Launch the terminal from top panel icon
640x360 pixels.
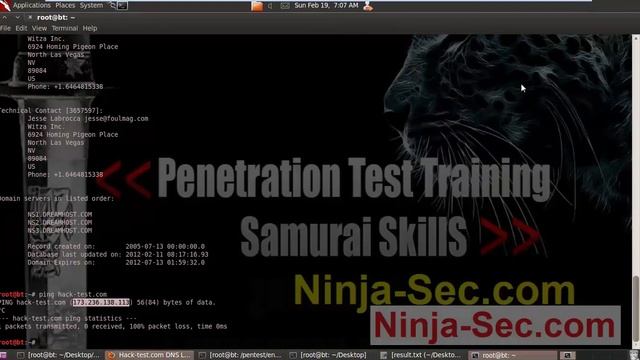(122, 6)
